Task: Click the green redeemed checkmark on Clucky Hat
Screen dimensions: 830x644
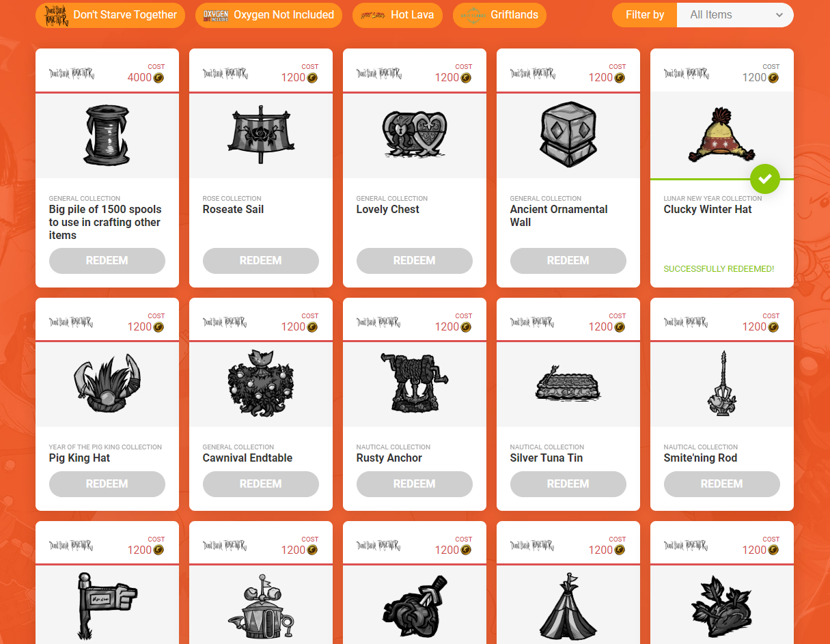Action: (x=765, y=179)
